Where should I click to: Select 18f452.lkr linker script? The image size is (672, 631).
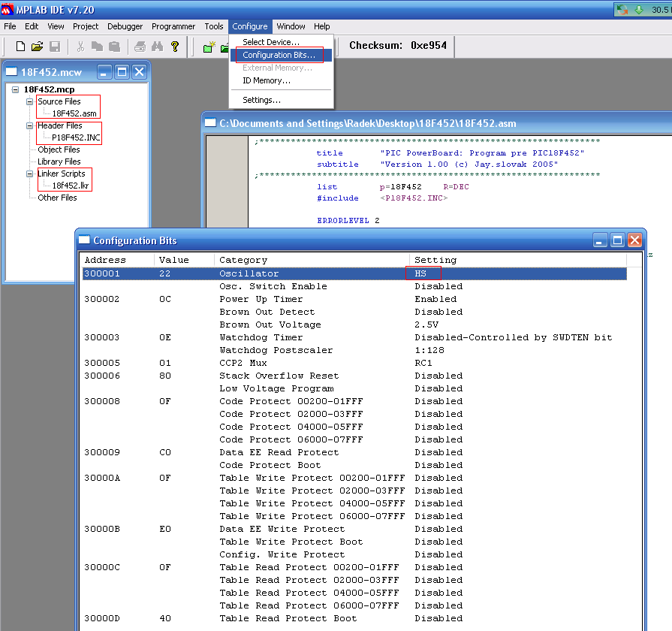(71, 186)
